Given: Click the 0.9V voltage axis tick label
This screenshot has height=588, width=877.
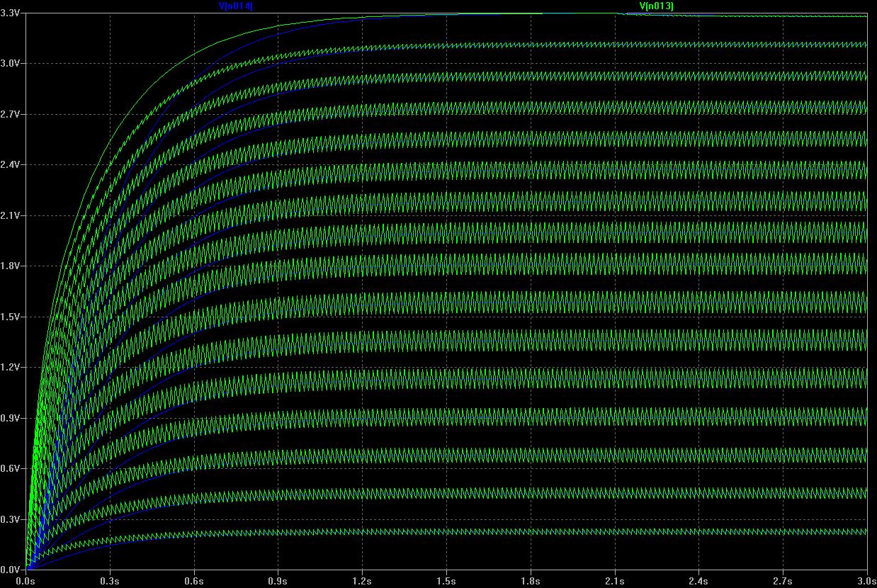Looking at the screenshot, I should coord(12,418).
